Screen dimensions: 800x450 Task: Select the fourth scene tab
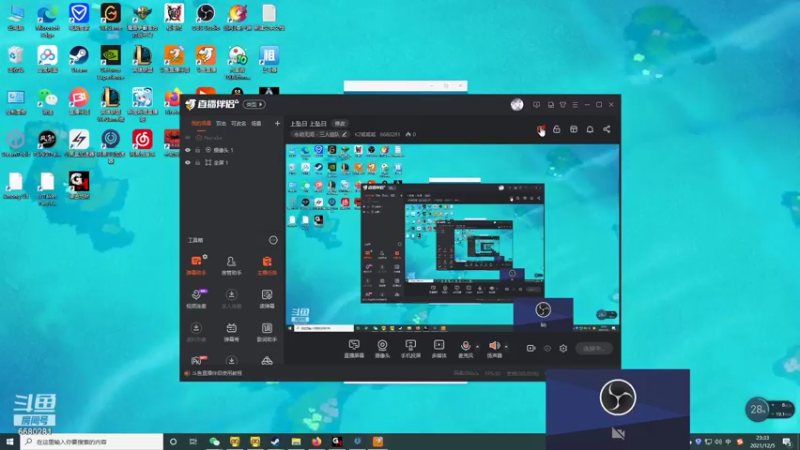coord(256,123)
